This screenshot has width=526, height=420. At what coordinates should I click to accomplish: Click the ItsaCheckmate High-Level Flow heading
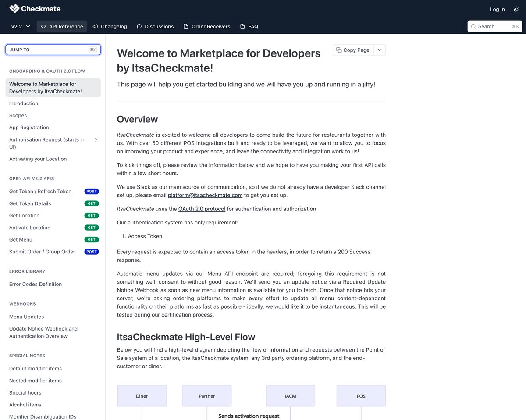[x=186, y=337]
